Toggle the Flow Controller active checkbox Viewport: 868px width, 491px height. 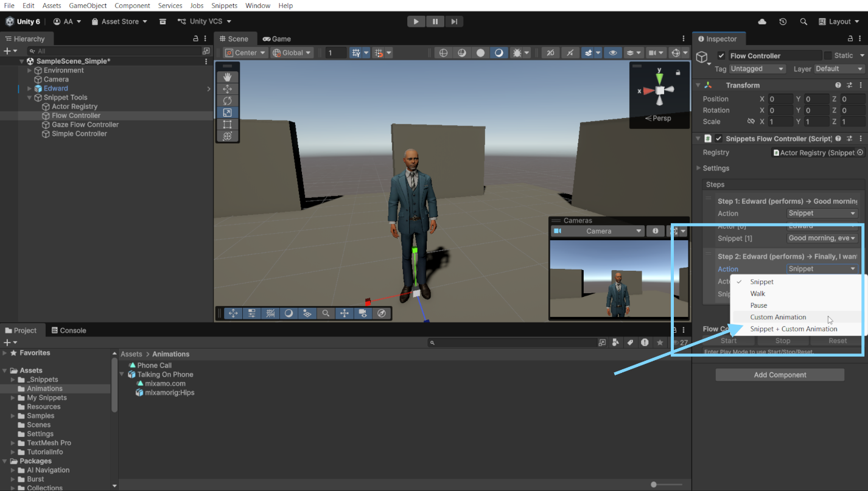[x=721, y=55]
